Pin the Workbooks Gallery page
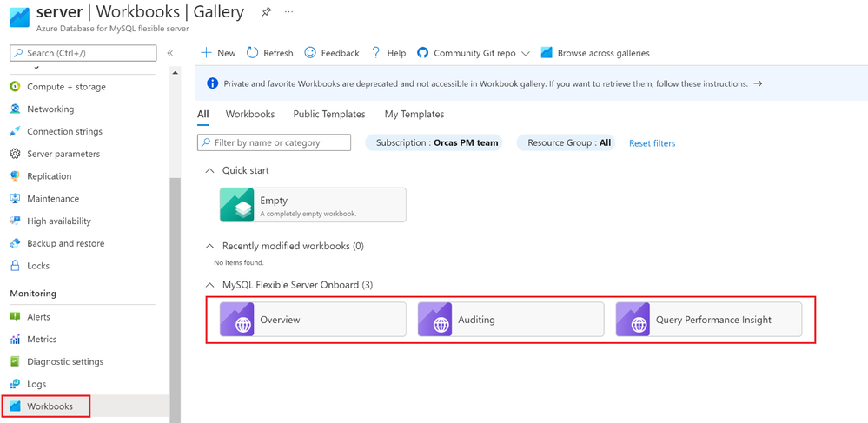 266,13
